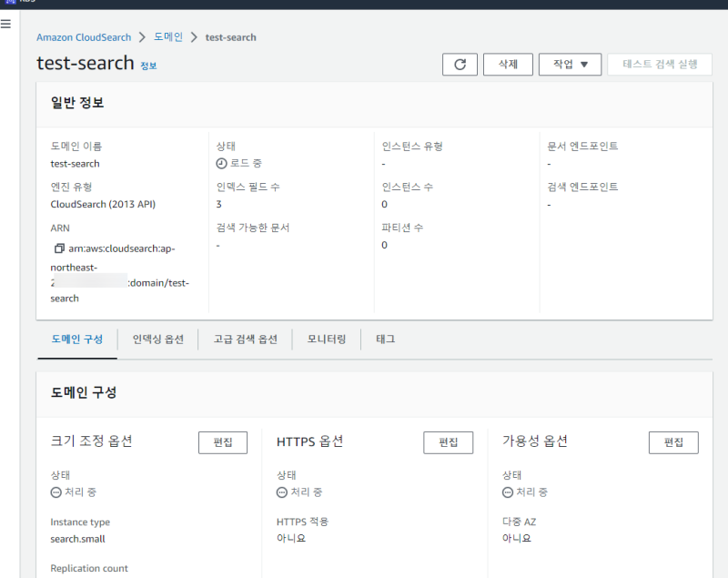Screen dimensions: 728x578
Task: Click processing status icon under 크기 조정 옵션
Action: tap(56, 492)
